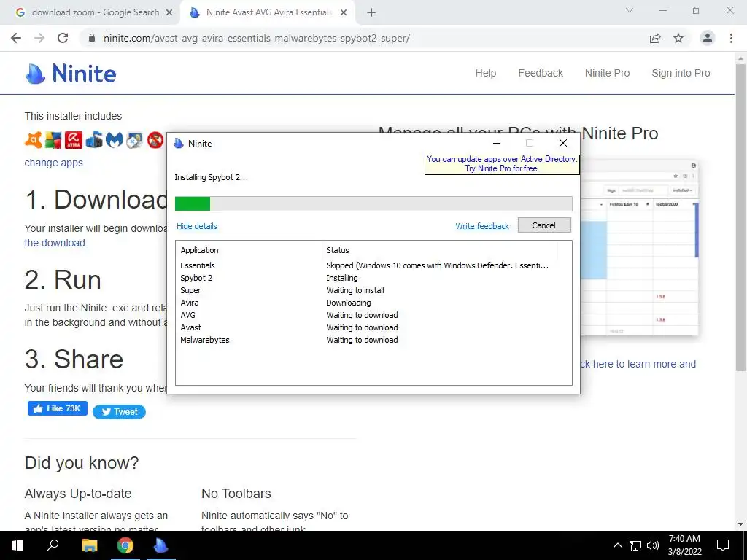Click 'the download.' link text
747x560 pixels.
(x=55, y=243)
